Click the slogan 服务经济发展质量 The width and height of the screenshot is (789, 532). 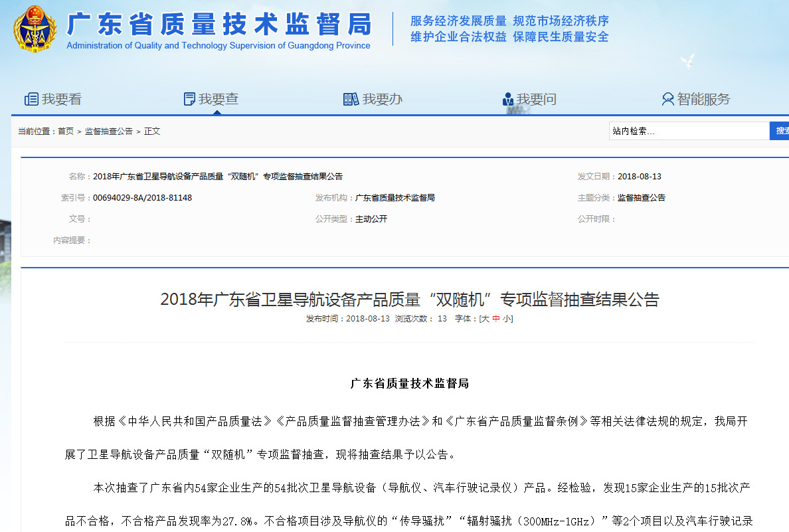(458, 21)
